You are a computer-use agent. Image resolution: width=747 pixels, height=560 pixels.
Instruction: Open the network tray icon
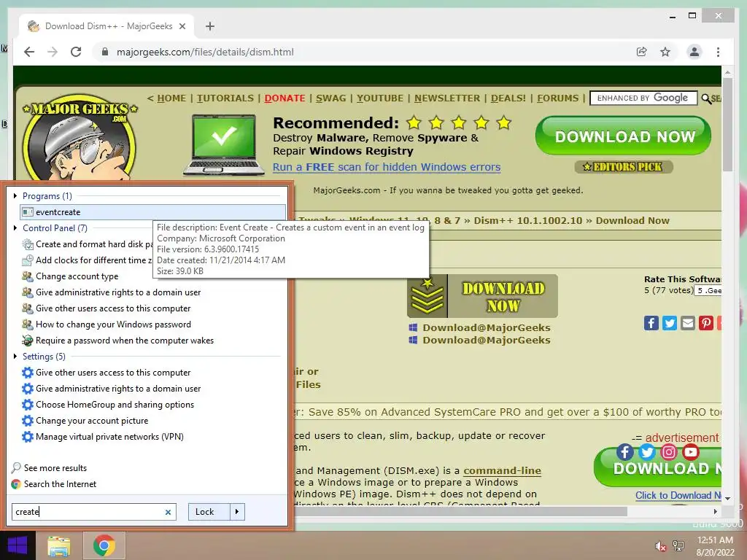click(678, 546)
